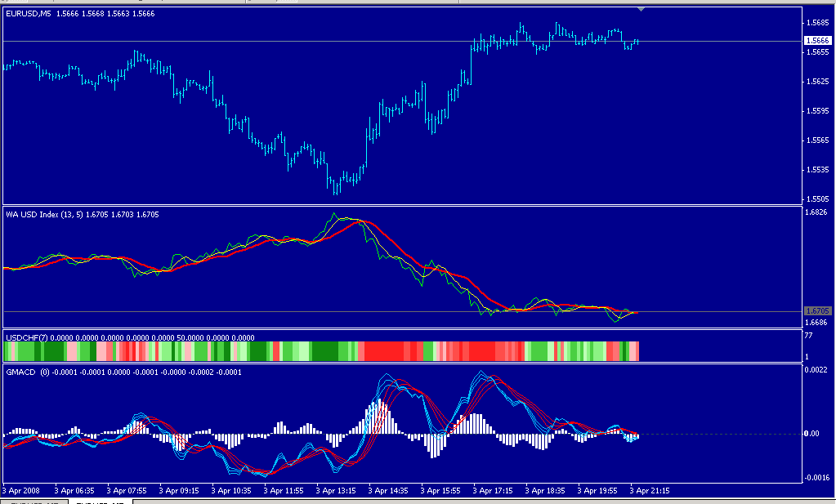
Task: Click the 3 Apr 11:55 time label
Action: pos(284,490)
